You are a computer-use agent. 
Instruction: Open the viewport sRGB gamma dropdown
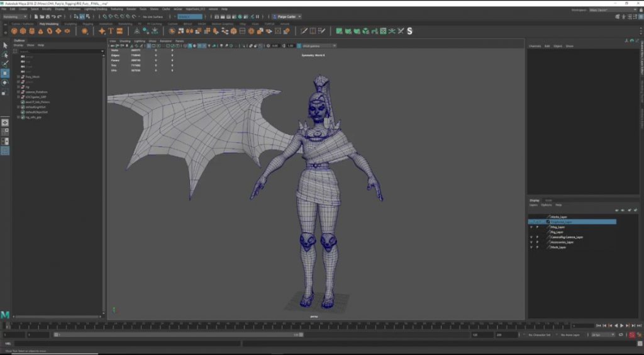pyautogui.click(x=319, y=45)
